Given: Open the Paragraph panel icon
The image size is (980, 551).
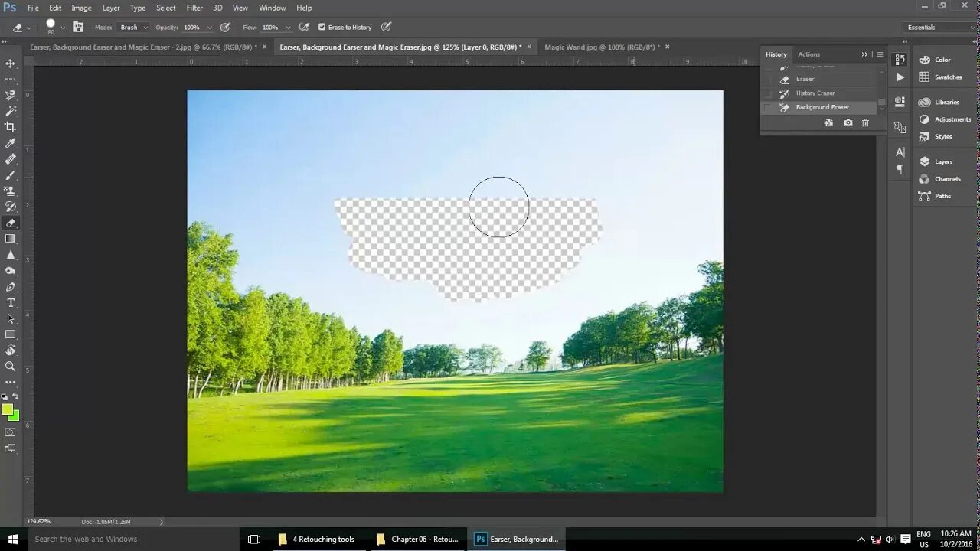Looking at the screenshot, I should [x=900, y=169].
